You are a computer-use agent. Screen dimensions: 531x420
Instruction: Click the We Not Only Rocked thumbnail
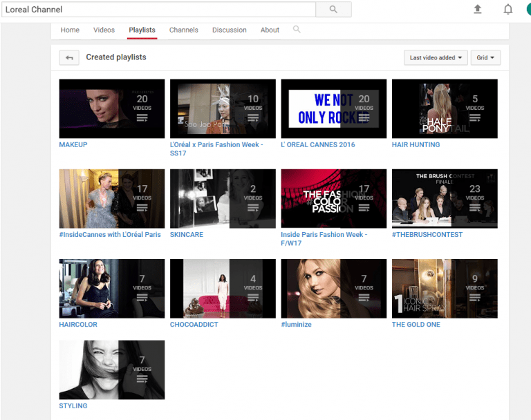point(333,108)
